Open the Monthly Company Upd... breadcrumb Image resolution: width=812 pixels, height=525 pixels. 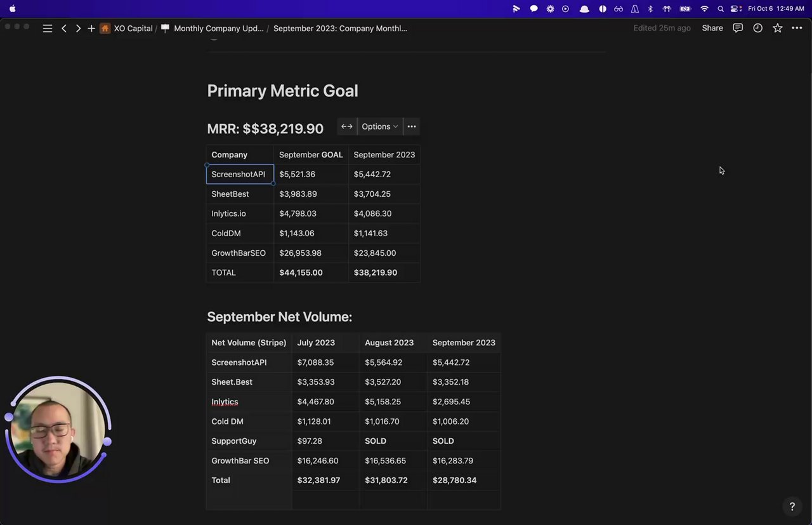coord(213,29)
